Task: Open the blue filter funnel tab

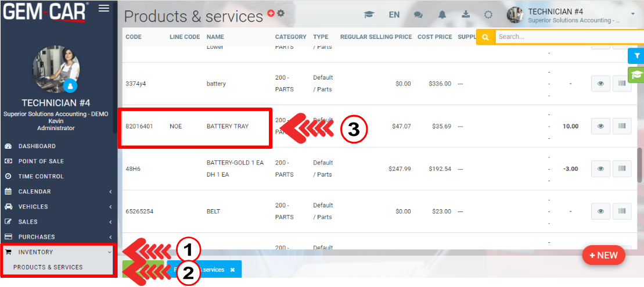Action: point(636,56)
